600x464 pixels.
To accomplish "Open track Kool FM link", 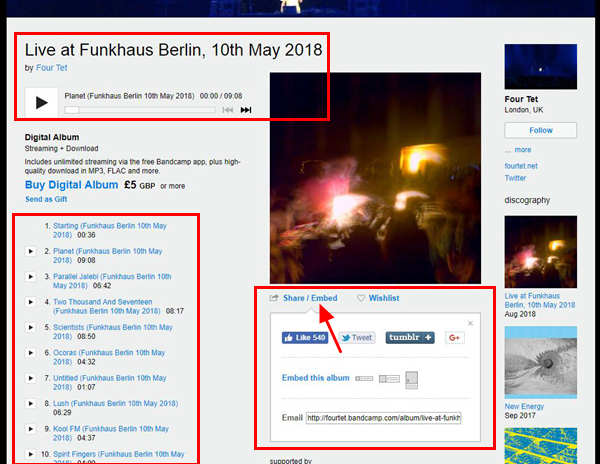I will click(x=111, y=433).
